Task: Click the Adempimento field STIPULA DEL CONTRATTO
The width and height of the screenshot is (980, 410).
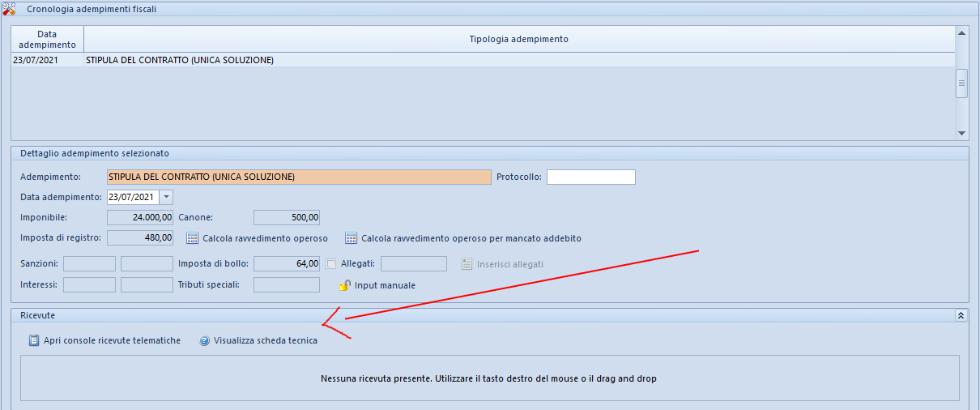Action: [299, 177]
